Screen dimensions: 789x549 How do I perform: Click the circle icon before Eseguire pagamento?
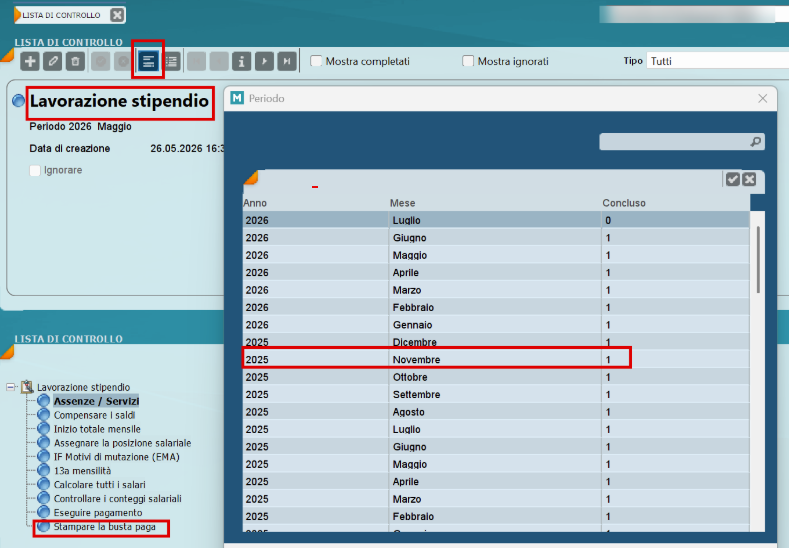(x=44, y=512)
